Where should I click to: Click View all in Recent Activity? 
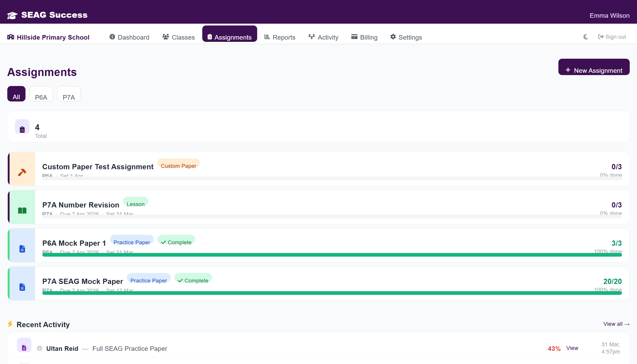coord(616,324)
